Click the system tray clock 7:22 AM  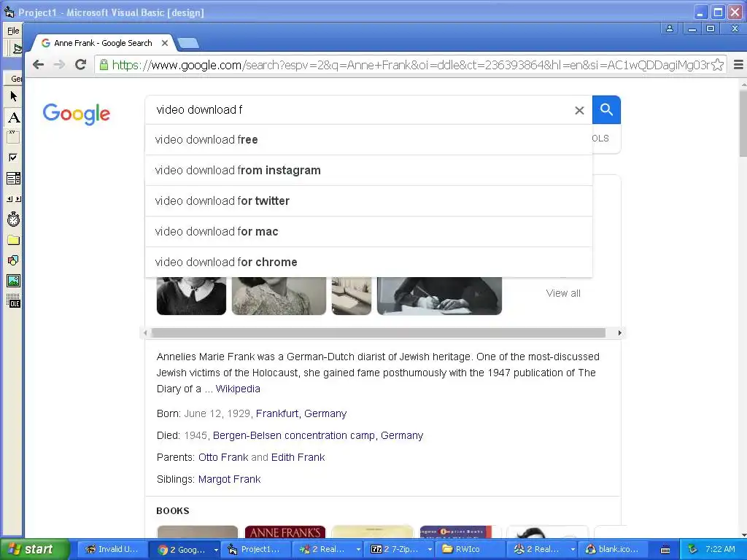click(x=720, y=549)
